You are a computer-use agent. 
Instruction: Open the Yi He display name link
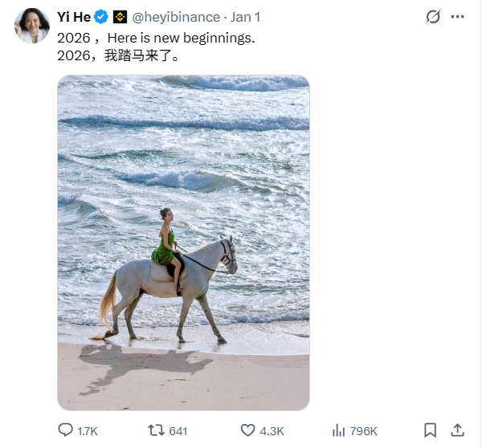click(74, 17)
